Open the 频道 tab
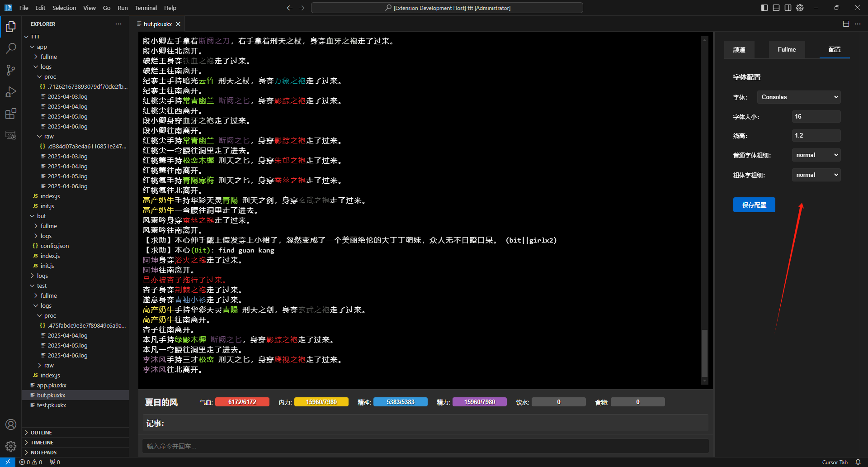 pos(739,50)
